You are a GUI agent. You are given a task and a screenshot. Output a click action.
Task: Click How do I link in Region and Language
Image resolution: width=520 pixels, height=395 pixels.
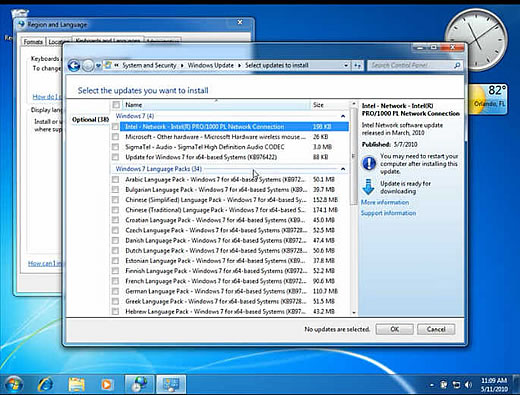click(47, 97)
